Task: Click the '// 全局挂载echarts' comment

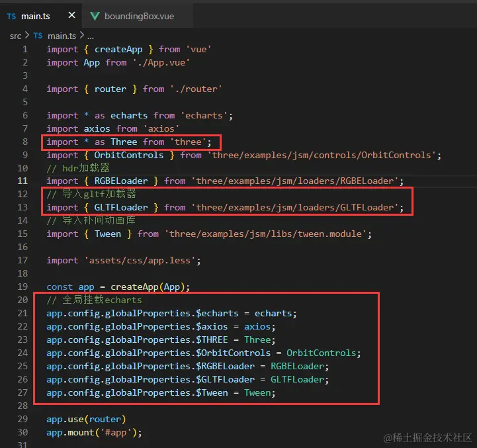Action: (x=95, y=300)
